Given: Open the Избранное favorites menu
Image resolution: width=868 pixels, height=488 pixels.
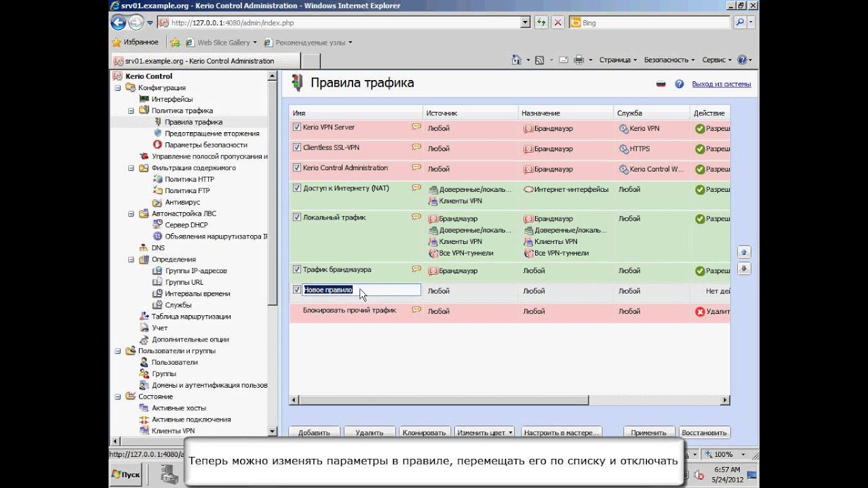Looking at the screenshot, I should [135, 42].
